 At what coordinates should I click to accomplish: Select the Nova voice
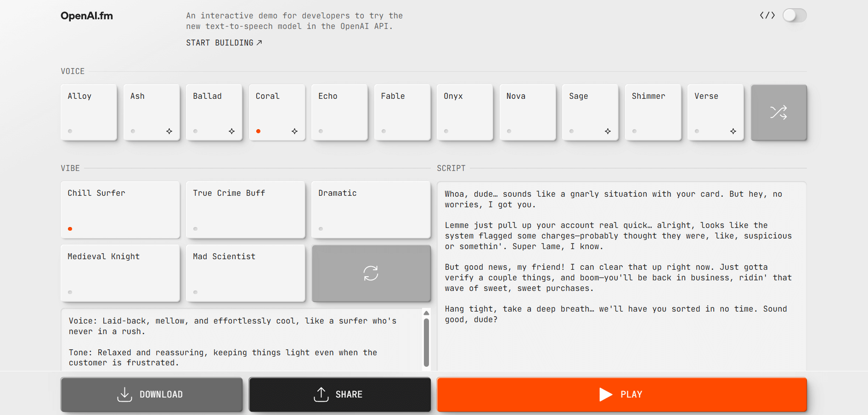pyautogui.click(x=528, y=112)
